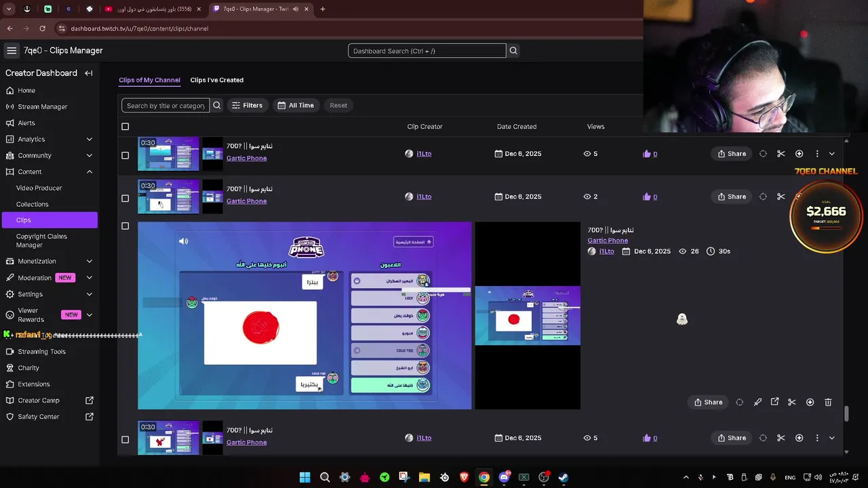Click the vertical clip preview thumbnail
The width and height of the screenshot is (868, 488).
coord(528,316)
